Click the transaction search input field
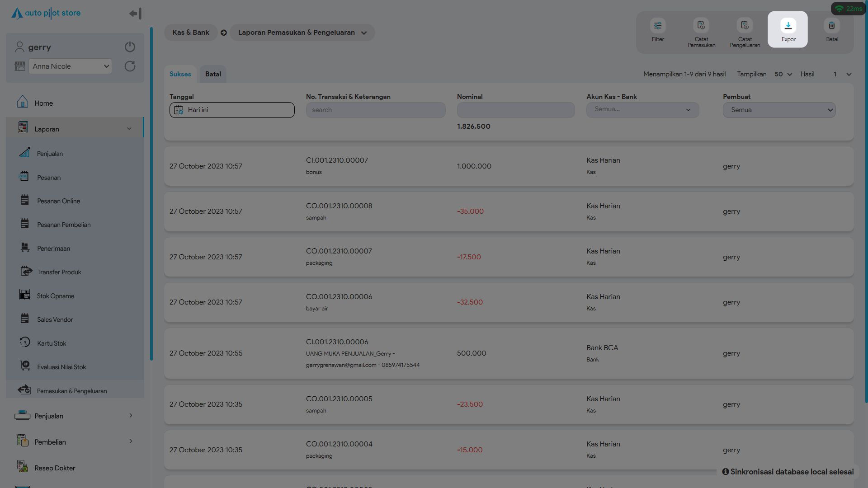The height and width of the screenshot is (488, 868). 375,110
